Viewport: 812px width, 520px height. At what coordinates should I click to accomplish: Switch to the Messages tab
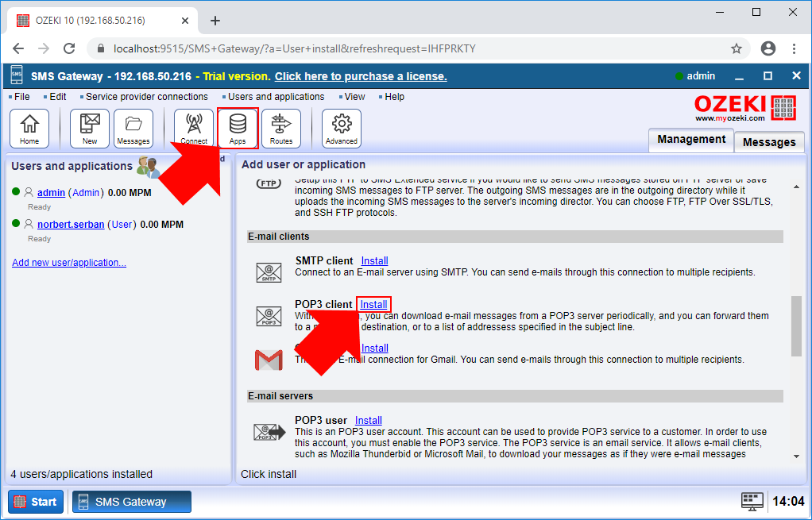click(769, 142)
